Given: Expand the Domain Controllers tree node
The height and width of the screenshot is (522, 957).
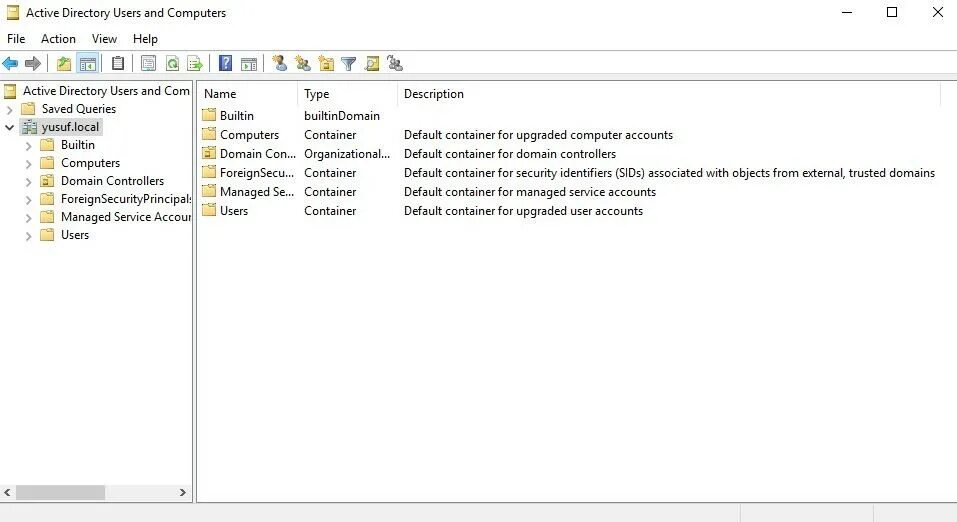Looking at the screenshot, I should pyautogui.click(x=28, y=182).
